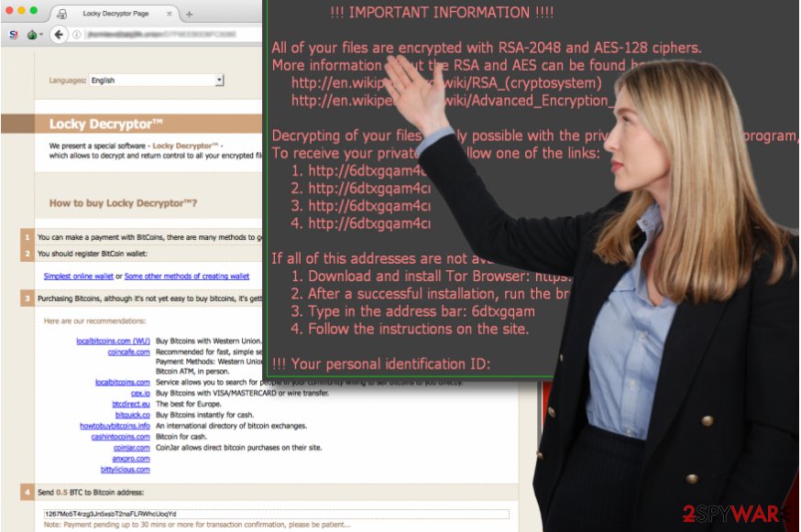Image resolution: width=801 pixels, height=532 pixels.
Task: Click the browser back arrow button
Action: tap(59, 35)
